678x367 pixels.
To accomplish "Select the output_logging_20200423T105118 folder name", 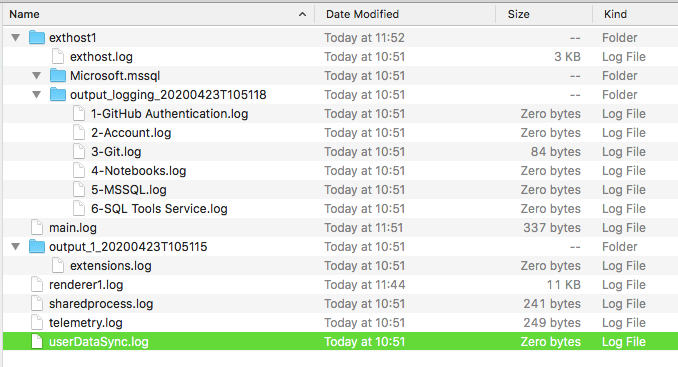I will (168, 95).
